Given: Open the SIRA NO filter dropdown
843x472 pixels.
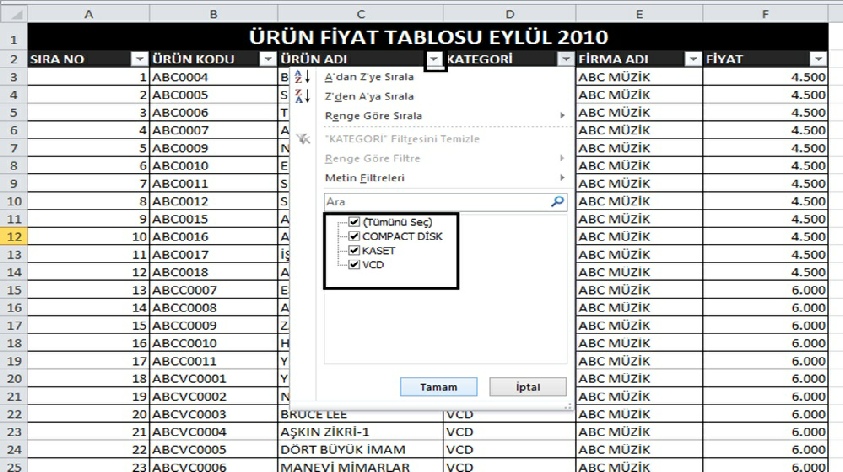Looking at the screenshot, I should coord(139,60).
